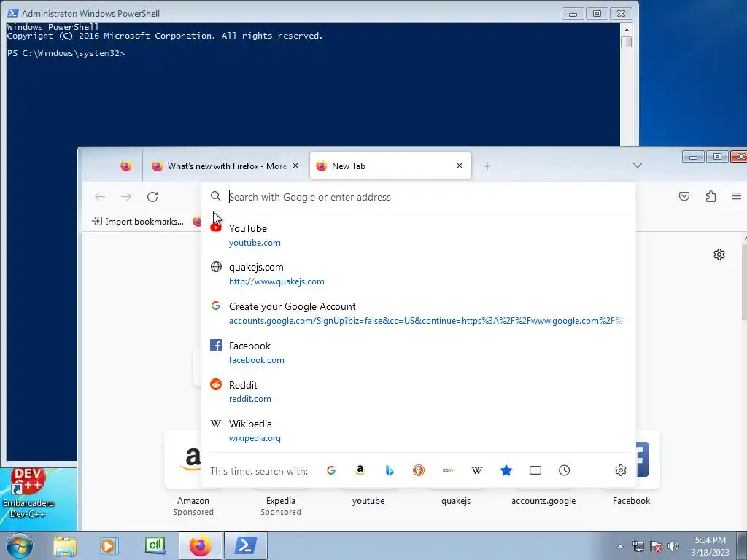
Task: Click the Firefox reload page button
Action: coord(152,197)
